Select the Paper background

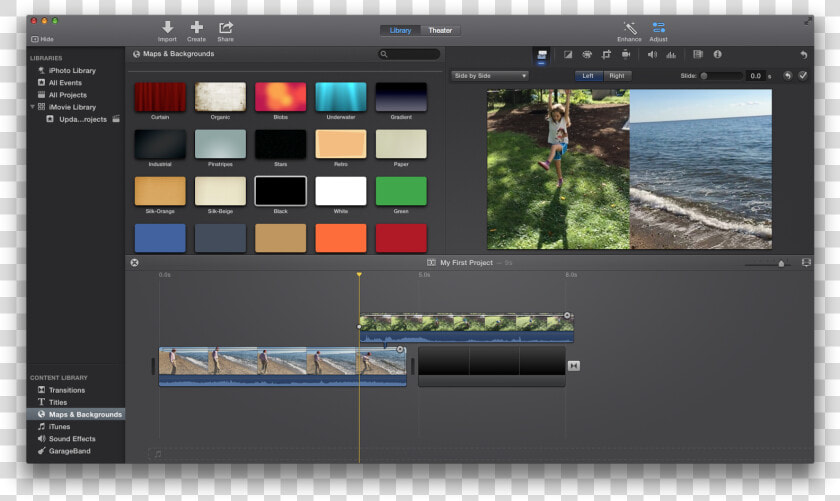(x=401, y=144)
